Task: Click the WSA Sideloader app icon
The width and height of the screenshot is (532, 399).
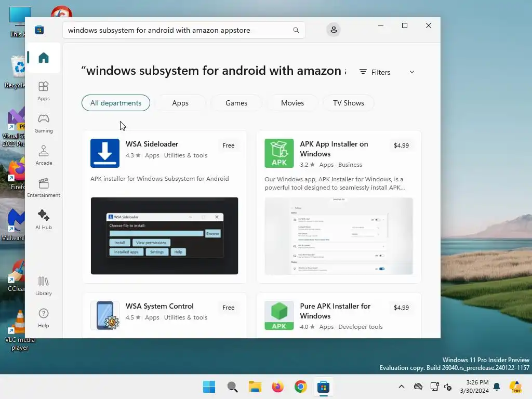Action: [x=105, y=153]
